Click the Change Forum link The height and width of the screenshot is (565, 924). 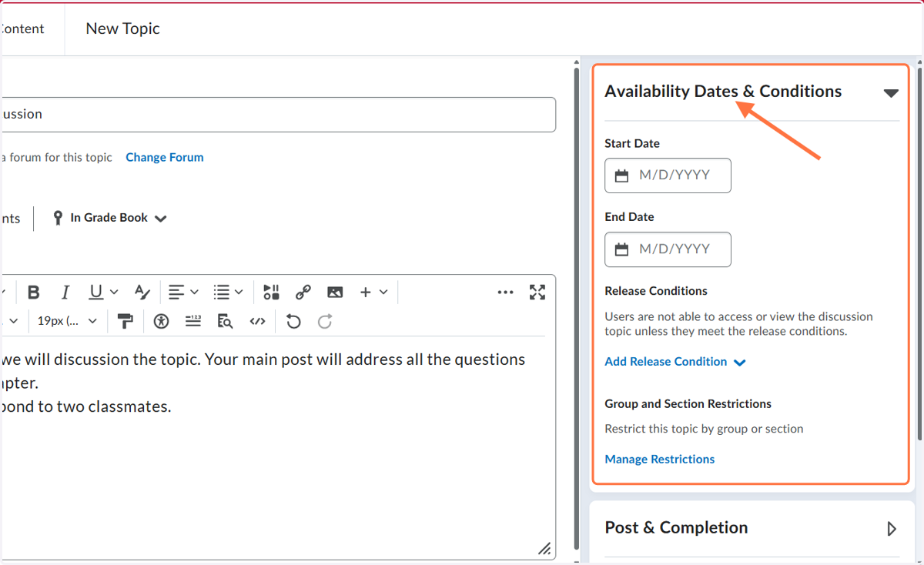pos(165,157)
